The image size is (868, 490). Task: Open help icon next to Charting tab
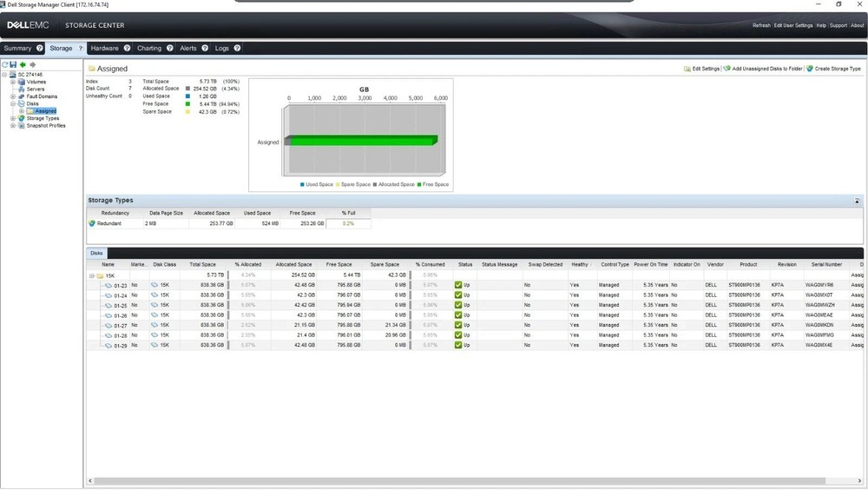tap(170, 49)
